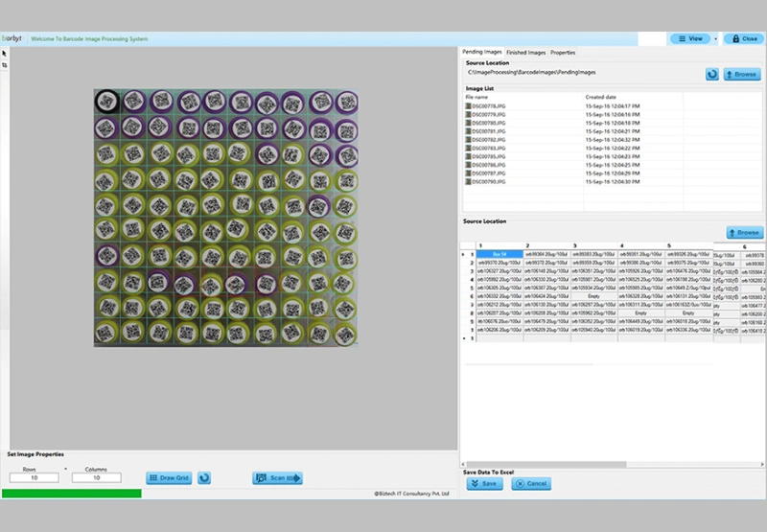
Task: Refresh the pending images source location
Action: 711,75
